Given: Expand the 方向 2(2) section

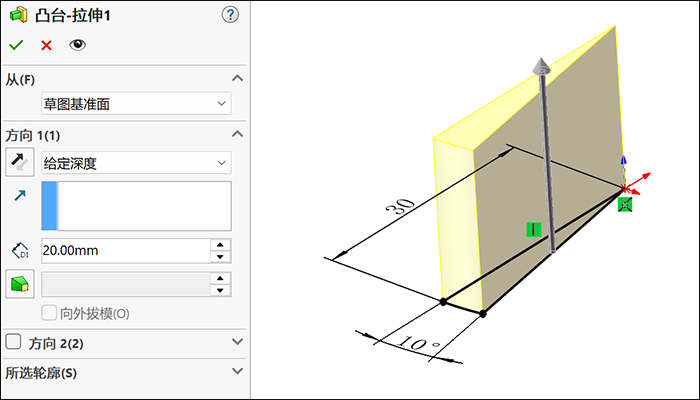Looking at the screenshot, I should coord(238,342).
